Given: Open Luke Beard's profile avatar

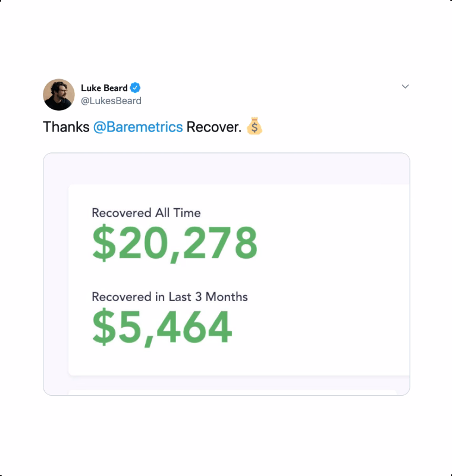Looking at the screenshot, I should (59, 95).
